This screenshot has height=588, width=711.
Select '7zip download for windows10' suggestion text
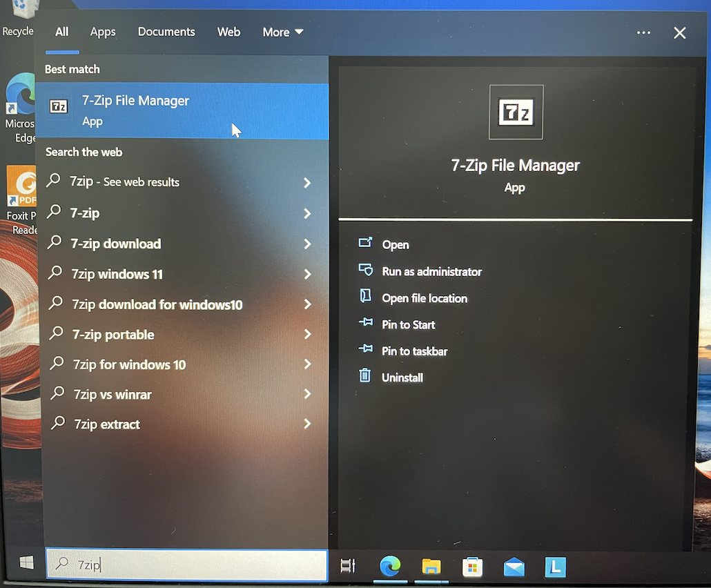(157, 304)
